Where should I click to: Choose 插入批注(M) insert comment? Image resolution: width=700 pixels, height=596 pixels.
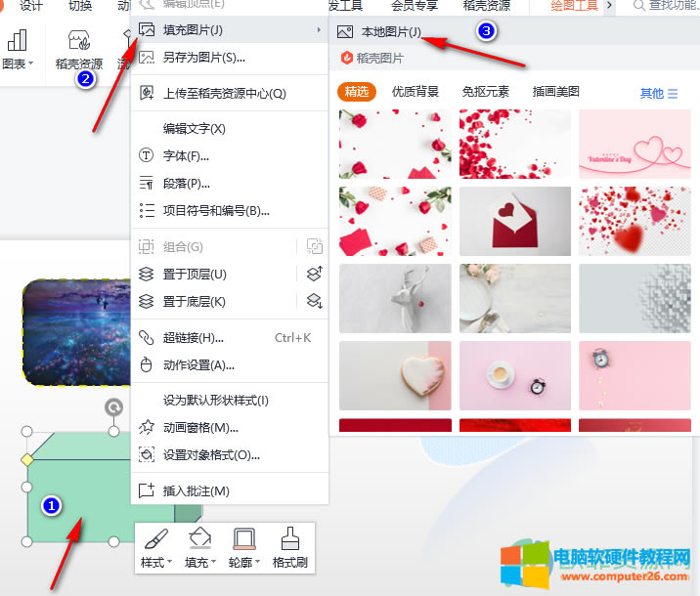pos(230,490)
